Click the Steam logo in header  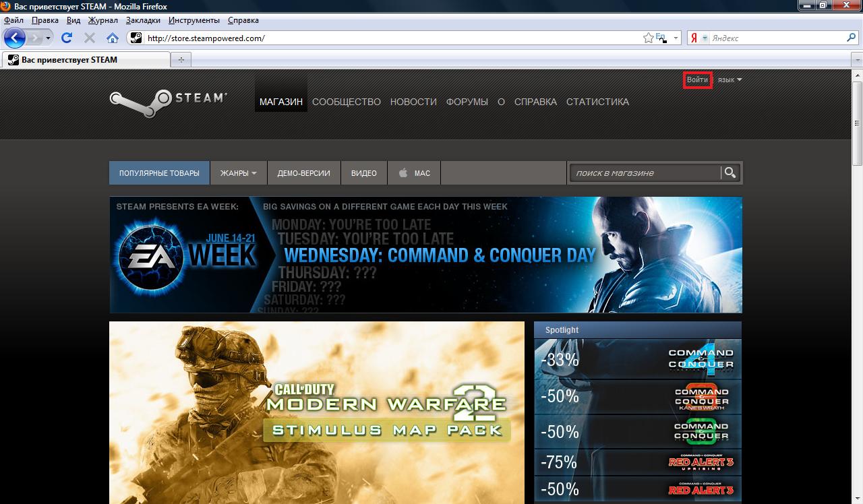[x=169, y=100]
